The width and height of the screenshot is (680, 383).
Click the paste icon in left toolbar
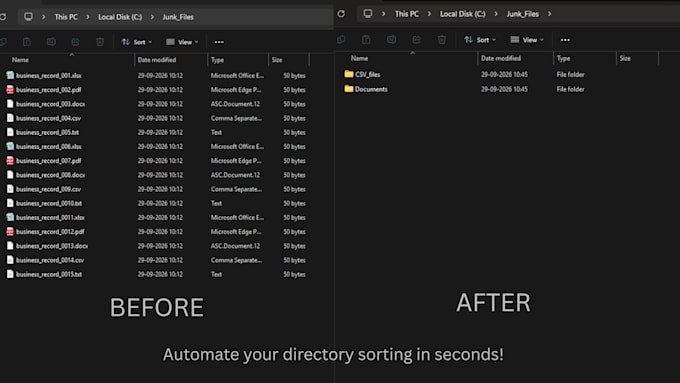(27, 42)
